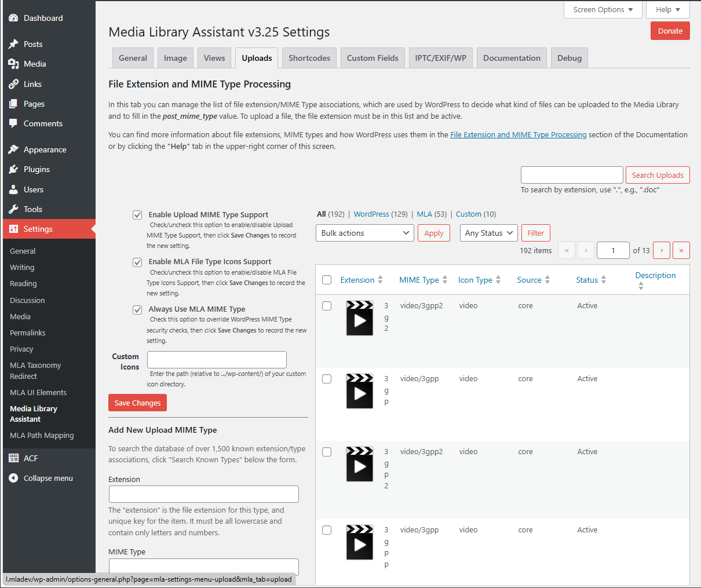The image size is (701, 588).
Task: Select the Users sidebar icon
Action: point(13,189)
